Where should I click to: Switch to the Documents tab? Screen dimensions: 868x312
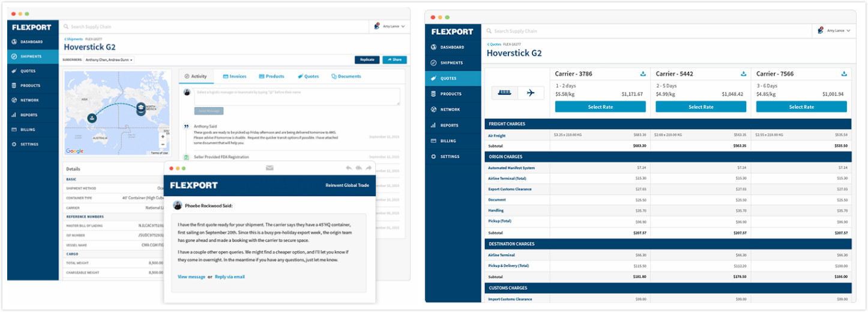point(346,76)
